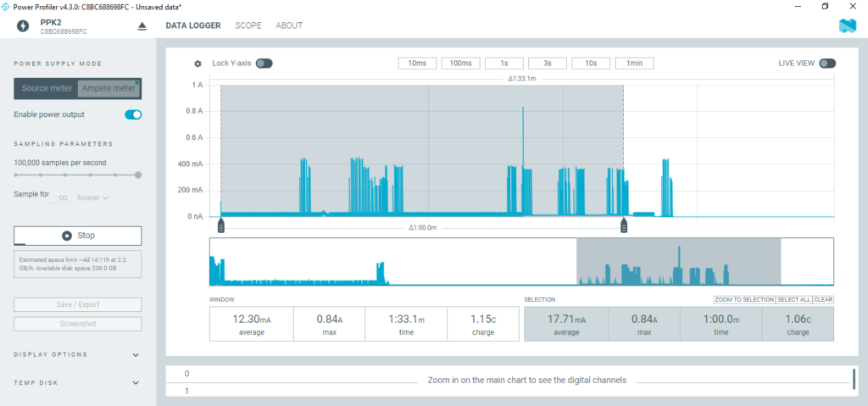Open chart settings gear icon
Viewport: 868px width, 406px height.
[x=198, y=64]
